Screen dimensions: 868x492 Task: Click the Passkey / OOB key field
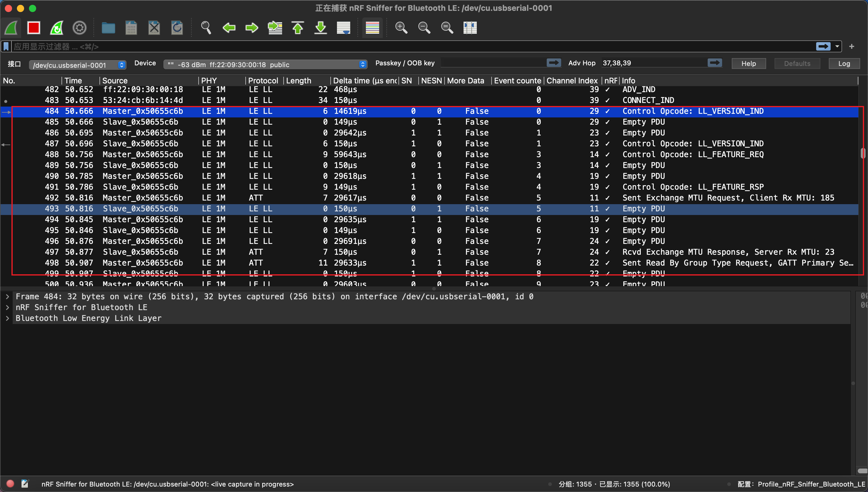pyautogui.click(x=493, y=63)
